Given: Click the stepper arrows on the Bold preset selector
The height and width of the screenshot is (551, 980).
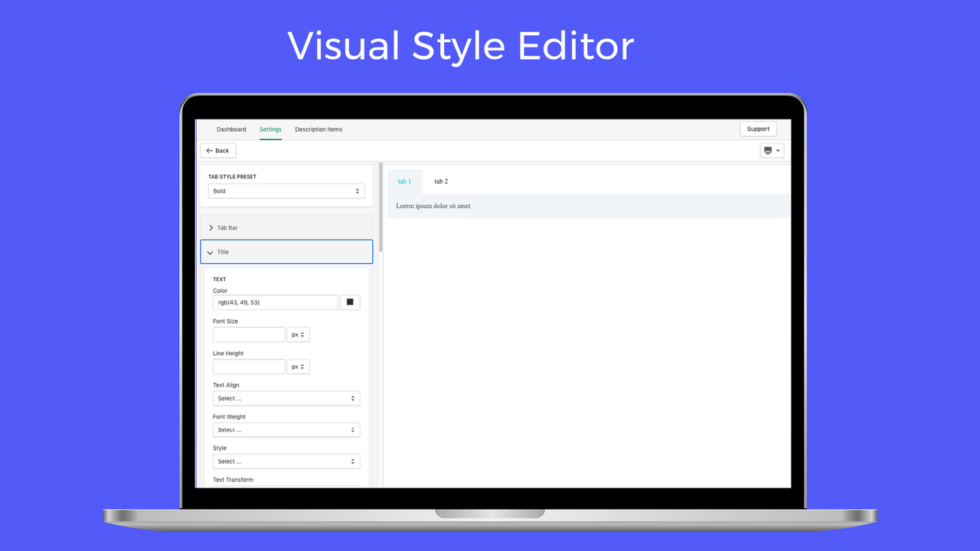Looking at the screenshot, I should (358, 191).
